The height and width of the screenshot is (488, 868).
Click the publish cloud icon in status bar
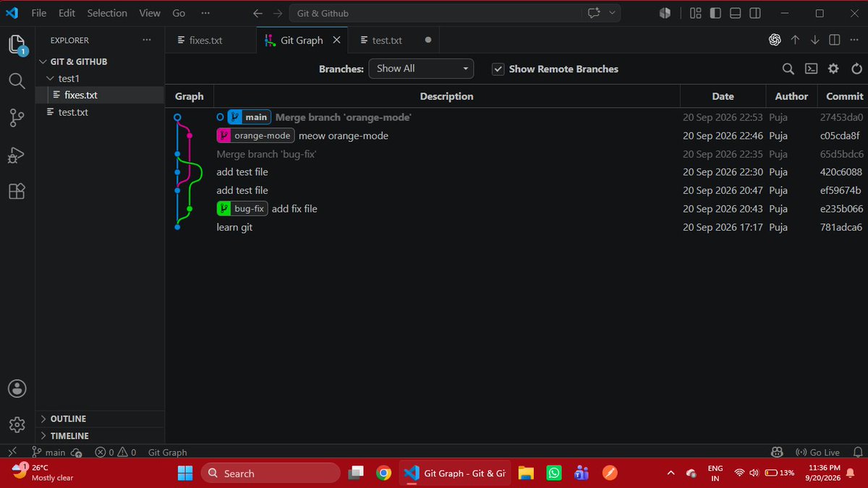tap(77, 453)
